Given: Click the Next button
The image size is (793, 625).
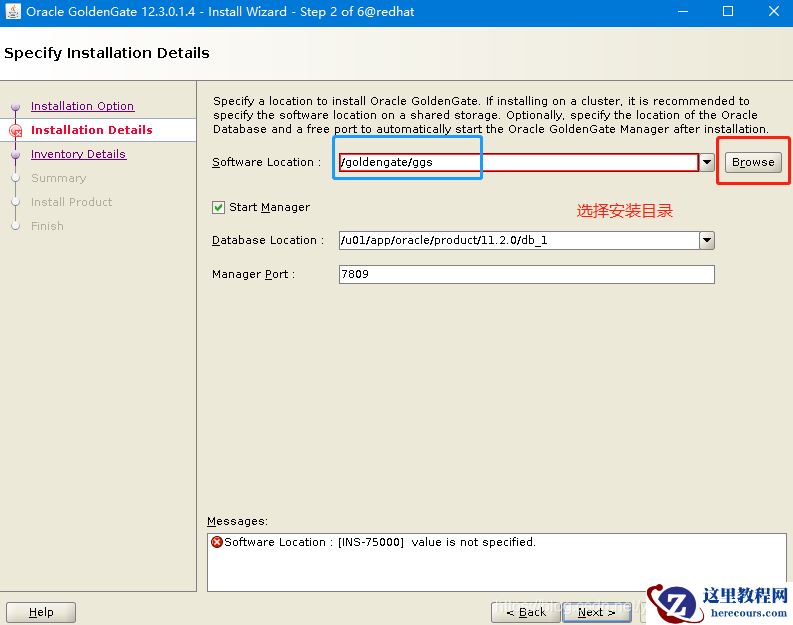Looking at the screenshot, I should click(x=597, y=612).
